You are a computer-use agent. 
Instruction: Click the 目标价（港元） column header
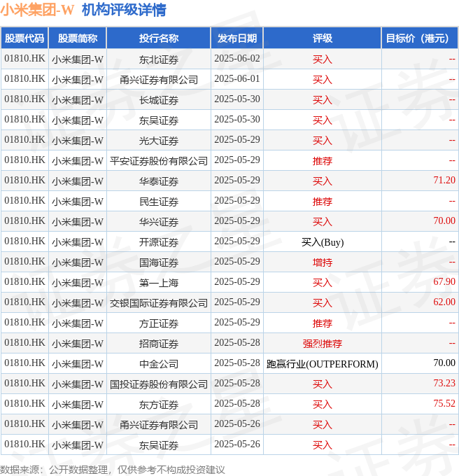click(420, 38)
